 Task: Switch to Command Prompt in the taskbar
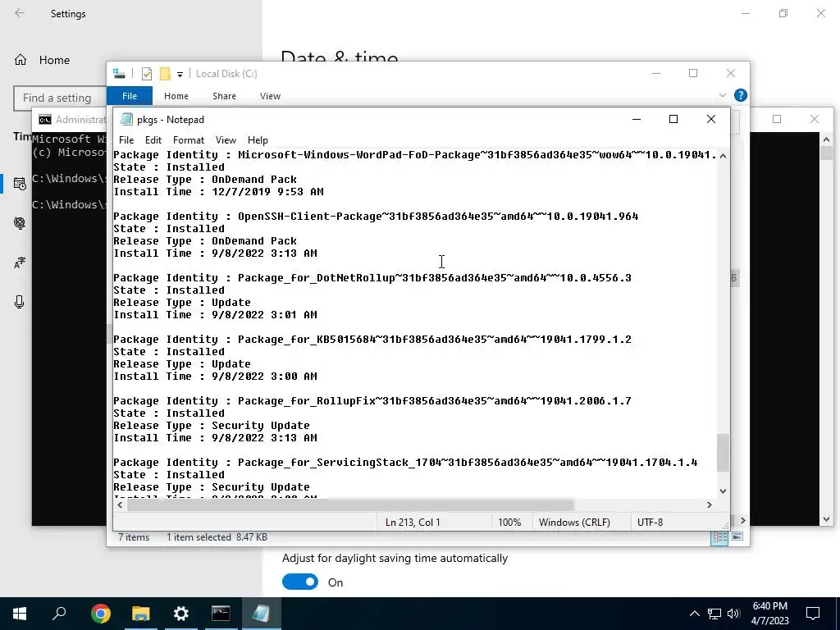[x=221, y=614]
